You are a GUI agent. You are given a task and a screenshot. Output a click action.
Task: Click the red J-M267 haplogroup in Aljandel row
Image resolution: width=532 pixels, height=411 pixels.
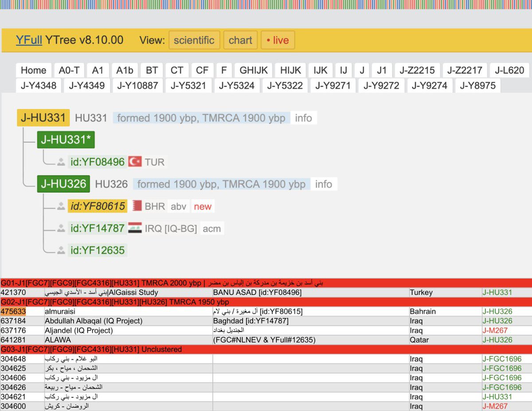[495, 330]
